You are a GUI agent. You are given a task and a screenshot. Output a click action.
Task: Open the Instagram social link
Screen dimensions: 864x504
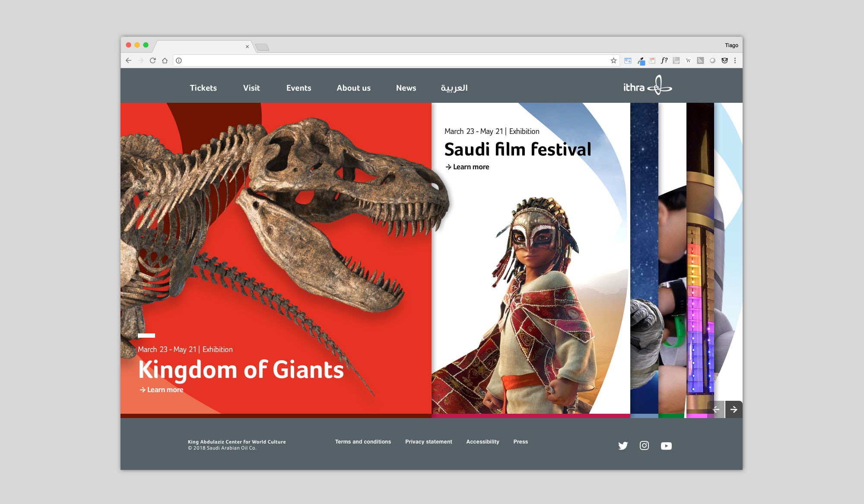644,446
